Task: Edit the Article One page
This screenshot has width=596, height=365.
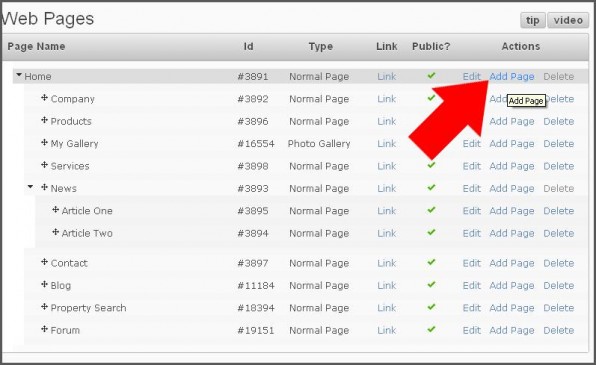Action: click(472, 211)
